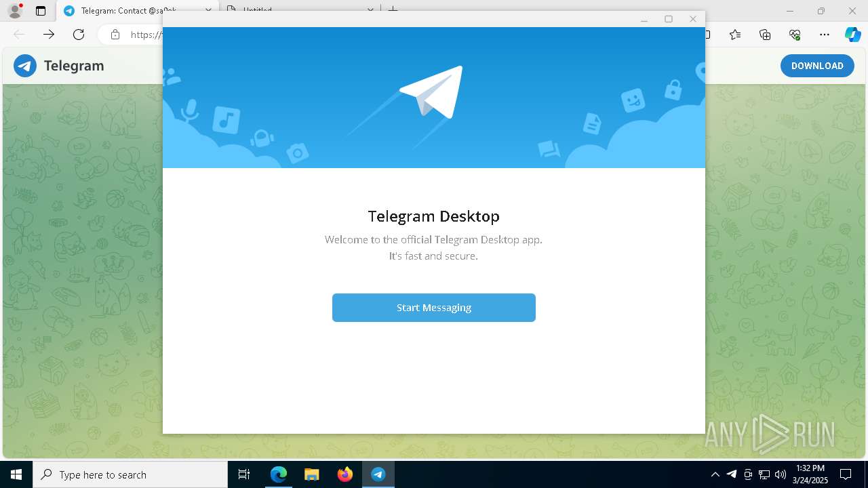Click the Telegram taskbar icon
Image resolution: width=868 pixels, height=488 pixels.
click(x=378, y=474)
